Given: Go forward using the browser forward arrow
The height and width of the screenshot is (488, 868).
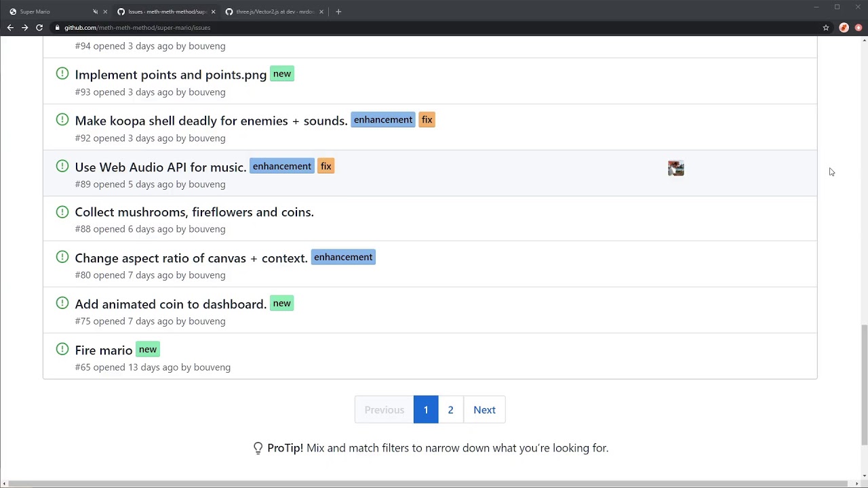Looking at the screenshot, I should click(x=24, y=28).
